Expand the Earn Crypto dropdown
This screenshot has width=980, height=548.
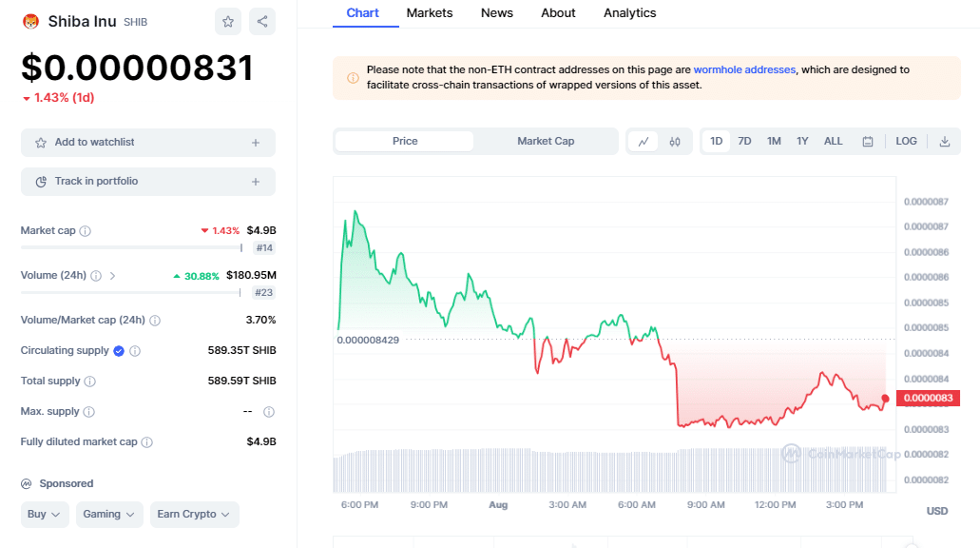pos(194,515)
